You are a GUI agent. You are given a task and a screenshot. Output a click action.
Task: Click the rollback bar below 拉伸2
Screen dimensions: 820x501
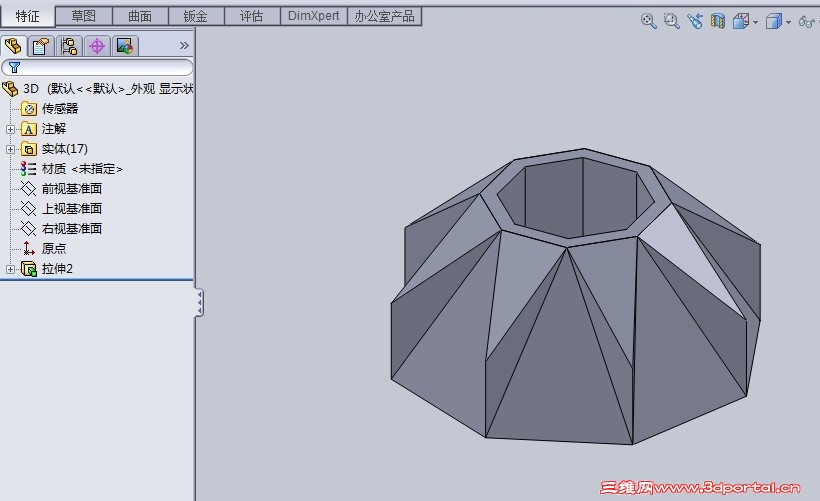point(97,280)
